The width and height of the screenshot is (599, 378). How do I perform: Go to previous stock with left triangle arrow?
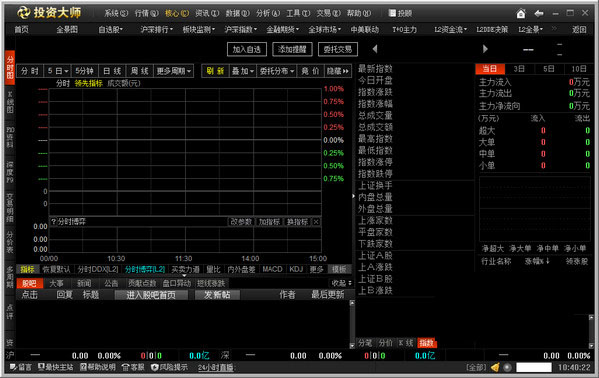coord(375,49)
